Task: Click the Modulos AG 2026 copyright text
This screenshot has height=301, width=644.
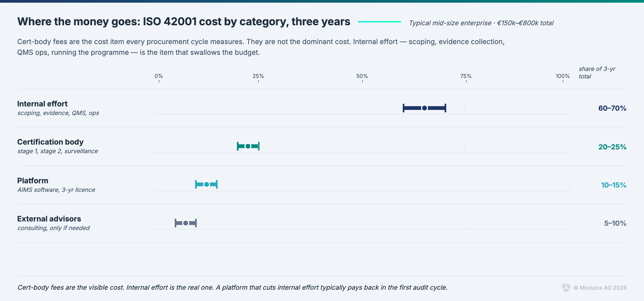Action: (600, 288)
